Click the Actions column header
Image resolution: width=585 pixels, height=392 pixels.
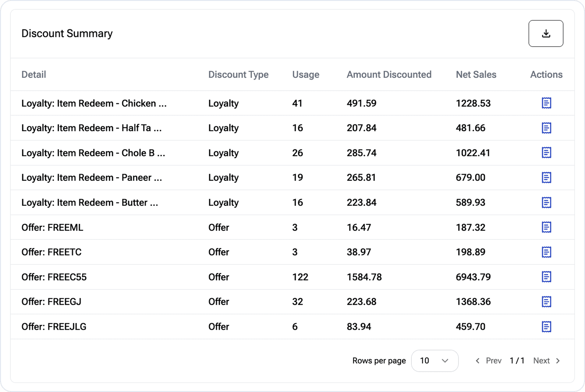tap(546, 75)
